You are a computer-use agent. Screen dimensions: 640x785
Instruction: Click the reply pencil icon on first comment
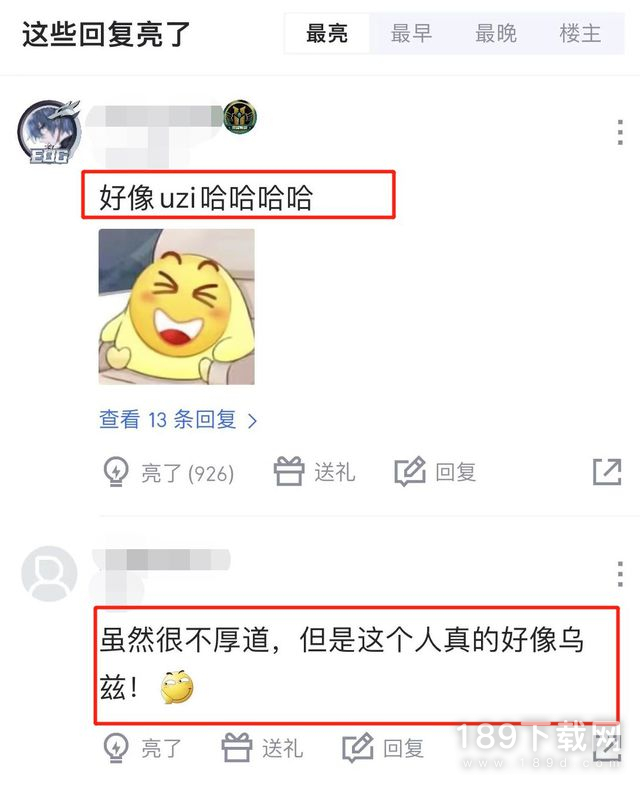tap(410, 472)
